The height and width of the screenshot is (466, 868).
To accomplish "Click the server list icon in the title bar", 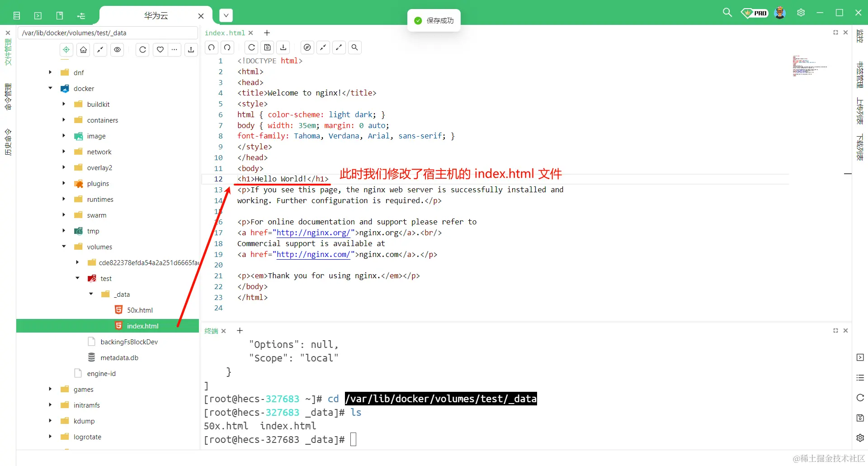I will click(x=17, y=16).
